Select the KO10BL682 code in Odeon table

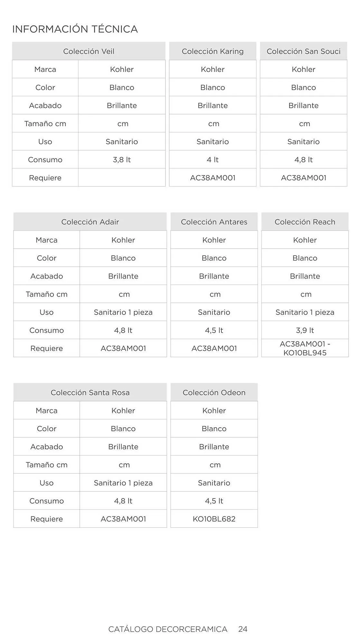214,519
